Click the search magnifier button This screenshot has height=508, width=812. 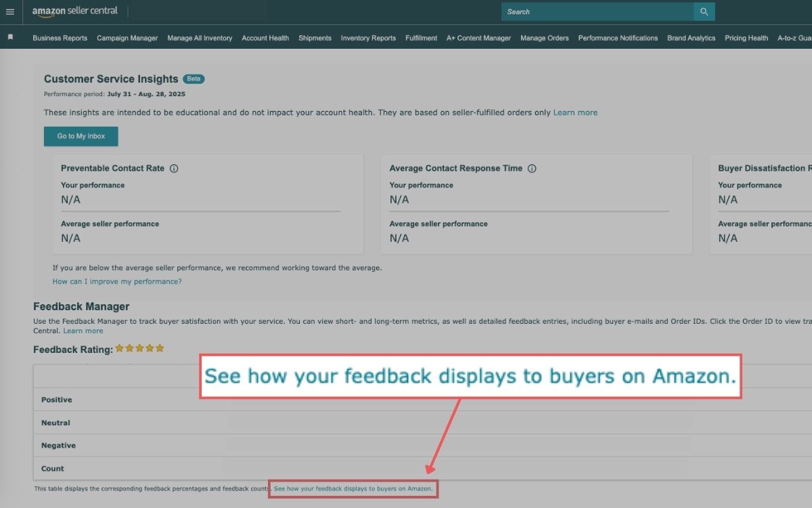704,12
